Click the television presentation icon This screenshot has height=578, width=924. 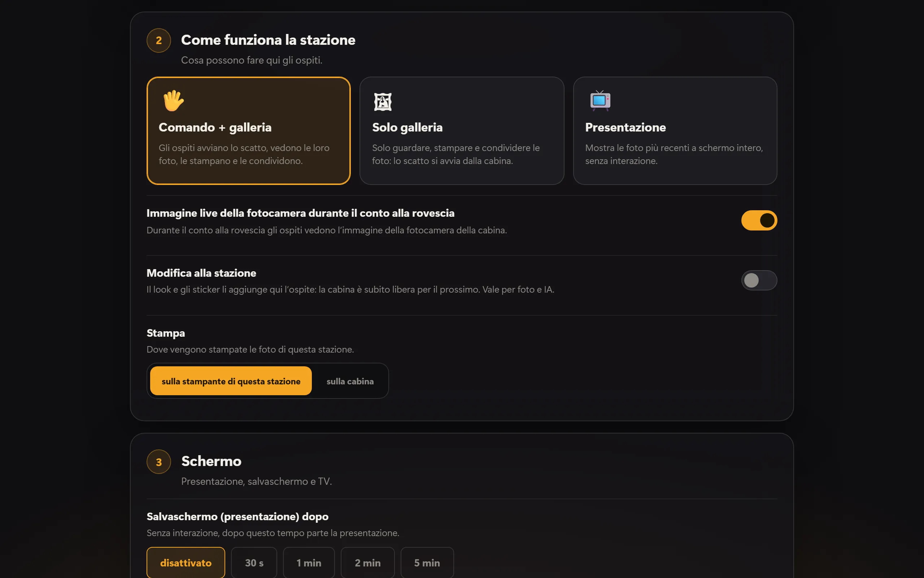[600, 101]
